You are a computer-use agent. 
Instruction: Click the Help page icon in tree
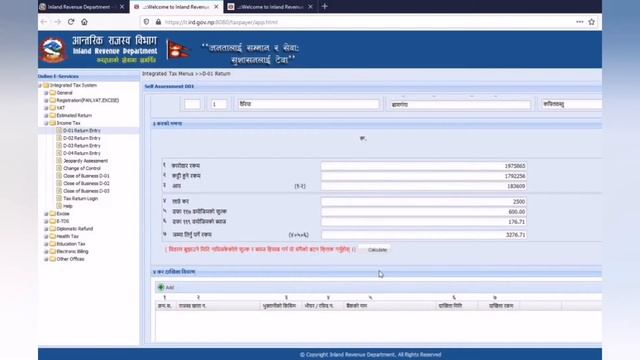(59, 206)
